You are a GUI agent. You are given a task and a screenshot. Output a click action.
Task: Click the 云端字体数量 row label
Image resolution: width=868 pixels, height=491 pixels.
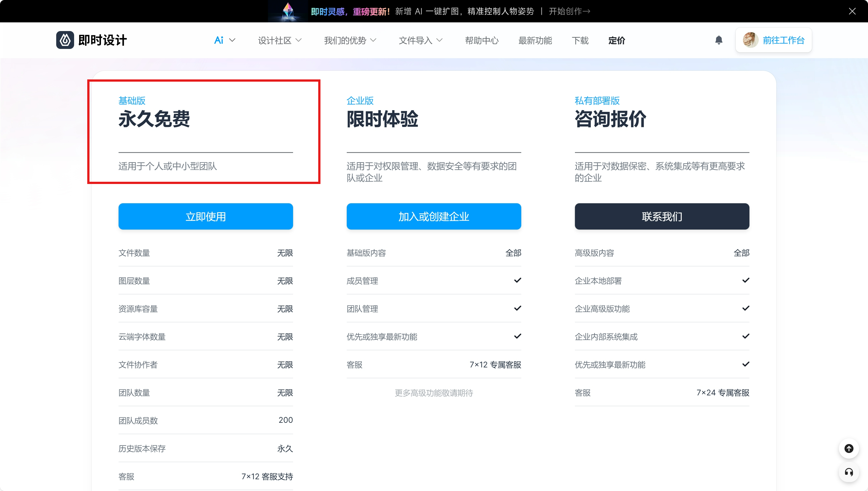coord(142,337)
